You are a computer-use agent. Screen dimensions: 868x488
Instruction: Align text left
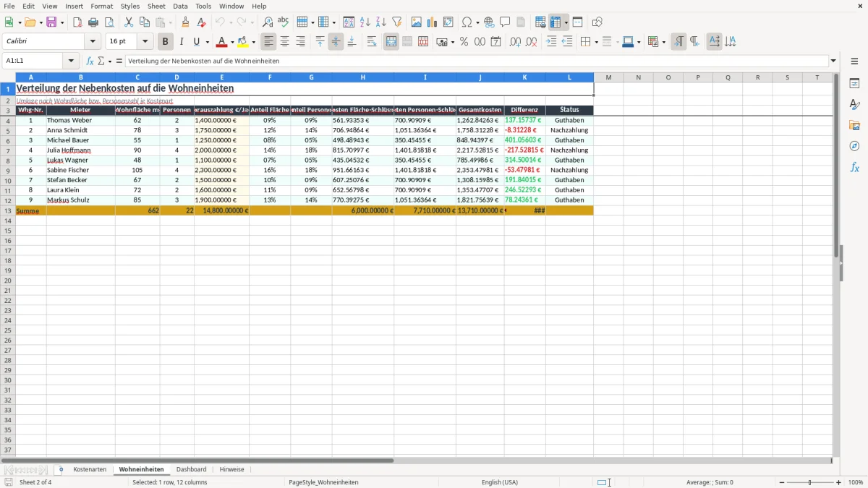coord(268,42)
